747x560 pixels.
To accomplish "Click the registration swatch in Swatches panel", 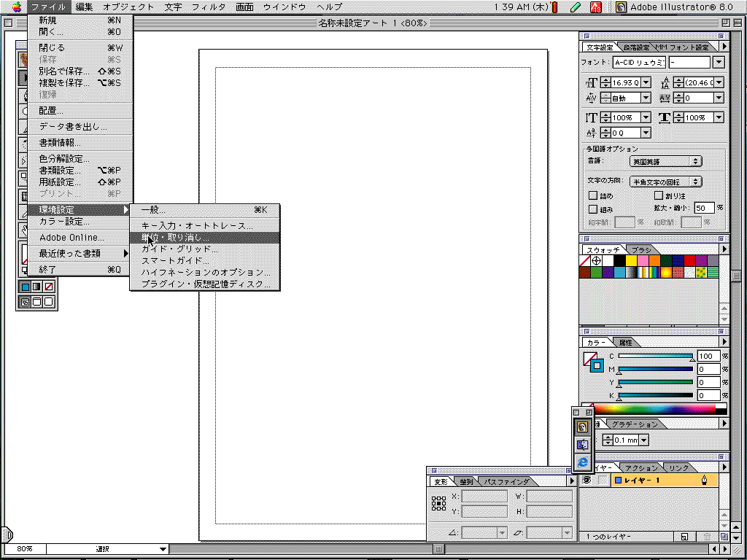I will [x=597, y=260].
